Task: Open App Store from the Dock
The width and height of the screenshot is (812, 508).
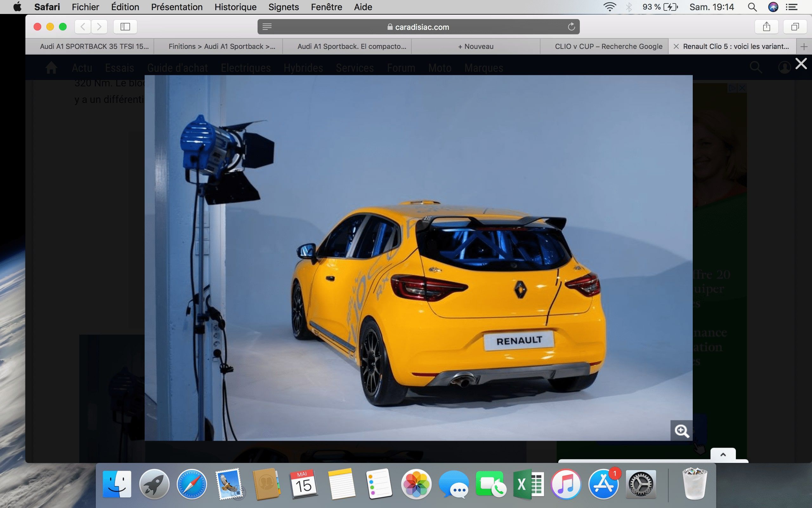Action: click(604, 484)
